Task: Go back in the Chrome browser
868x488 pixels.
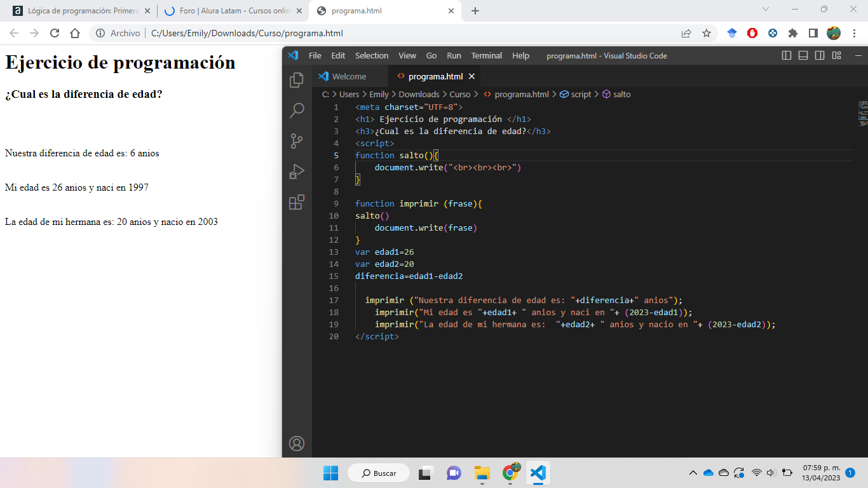Action: (14, 33)
